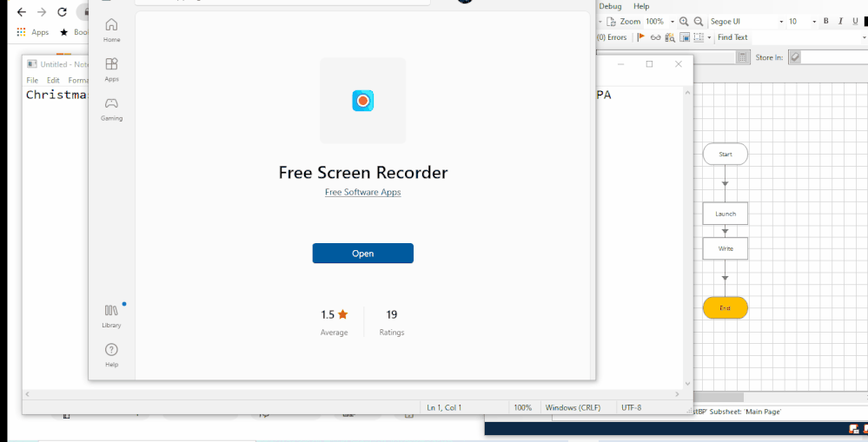
Task: Click the zoom out magnifier icon
Action: 699,22
